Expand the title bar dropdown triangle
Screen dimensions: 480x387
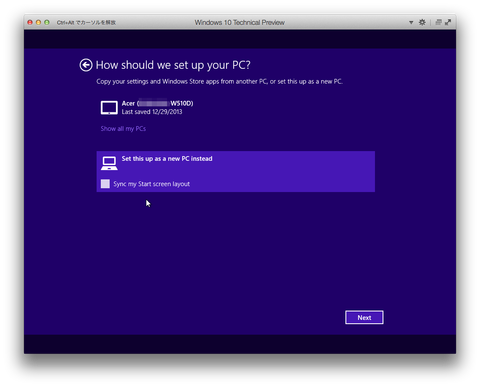pyautogui.click(x=411, y=22)
